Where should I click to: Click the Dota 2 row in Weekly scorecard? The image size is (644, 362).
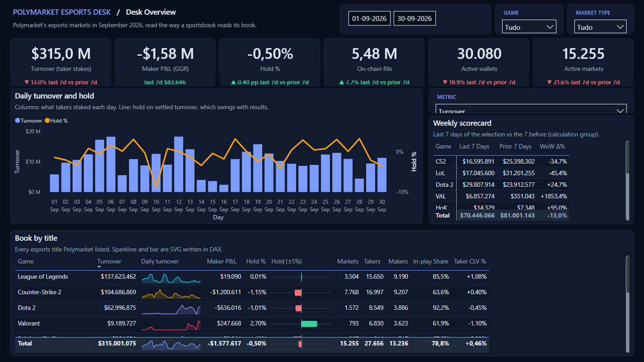(501, 185)
